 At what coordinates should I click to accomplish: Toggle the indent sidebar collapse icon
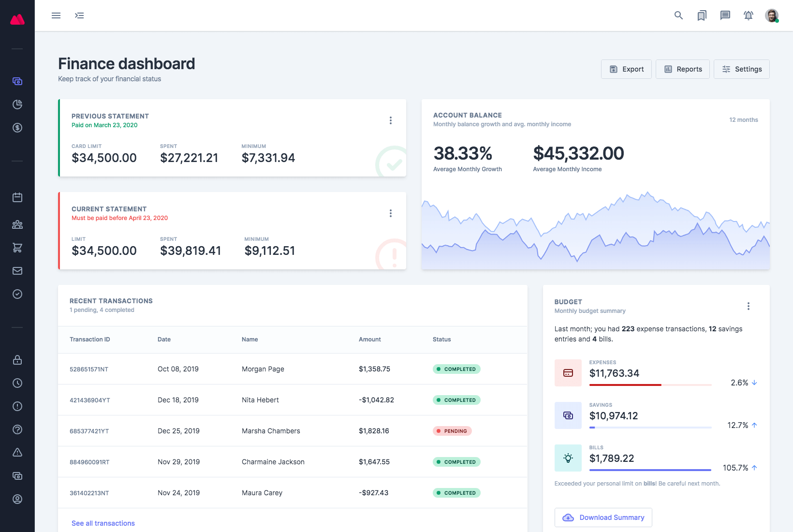click(x=79, y=15)
